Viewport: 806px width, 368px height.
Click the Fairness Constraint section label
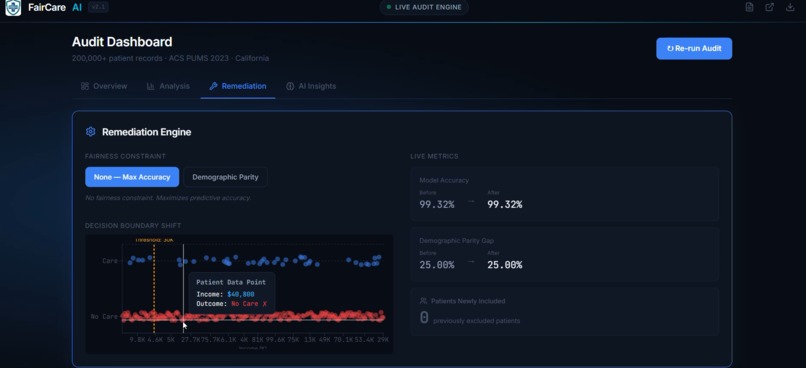click(x=125, y=156)
